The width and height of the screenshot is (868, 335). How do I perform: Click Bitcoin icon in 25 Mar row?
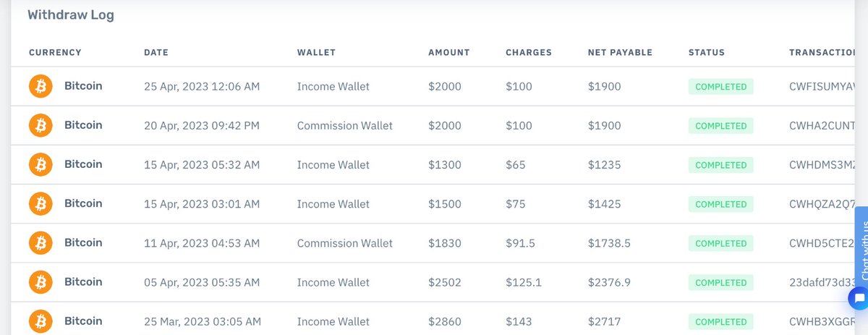(x=41, y=321)
